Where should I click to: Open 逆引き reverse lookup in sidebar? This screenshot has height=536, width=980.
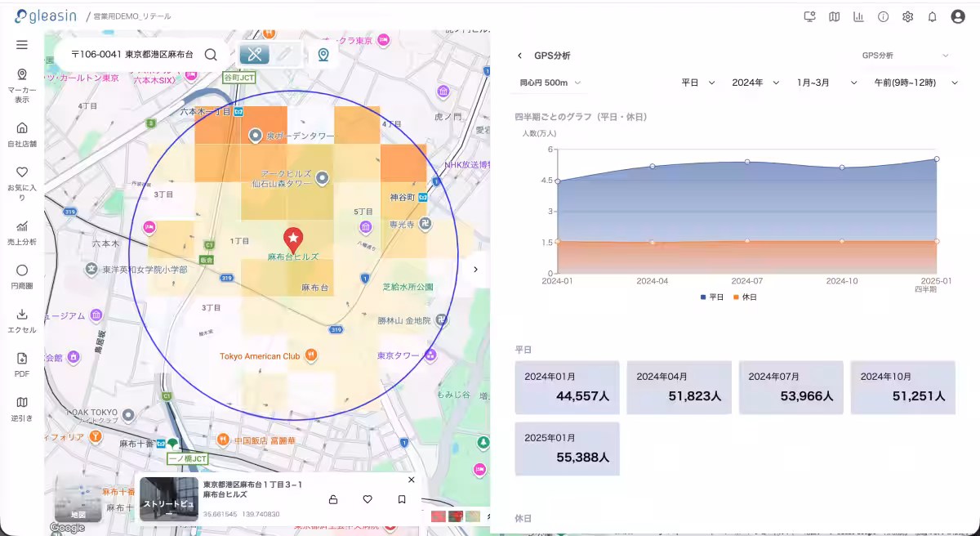pyautogui.click(x=22, y=409)
